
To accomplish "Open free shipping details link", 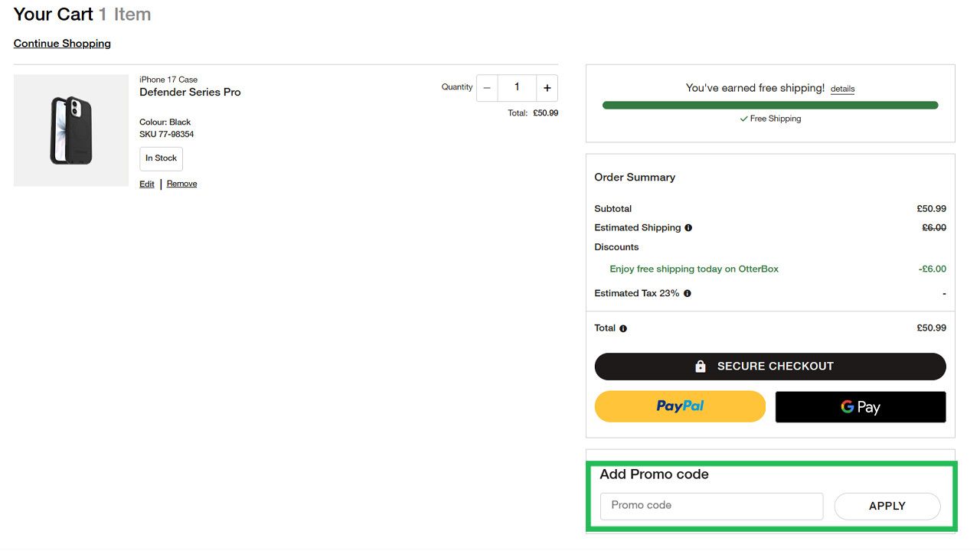I will [x=842, y=89].
